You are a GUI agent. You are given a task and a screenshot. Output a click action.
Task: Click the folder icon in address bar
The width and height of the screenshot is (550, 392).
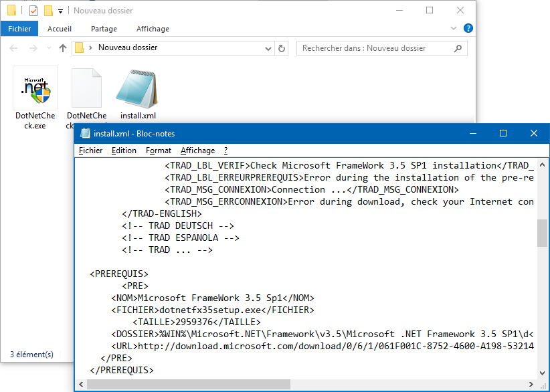[80, 47]
